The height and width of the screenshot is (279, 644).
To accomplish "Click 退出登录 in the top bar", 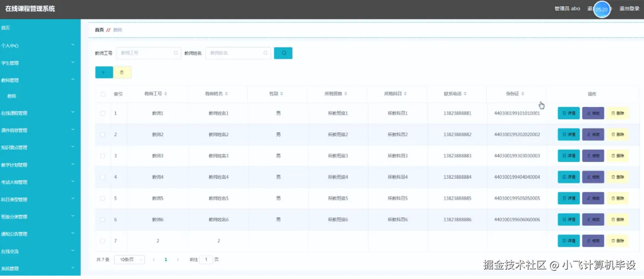I will tap(629, 8).
